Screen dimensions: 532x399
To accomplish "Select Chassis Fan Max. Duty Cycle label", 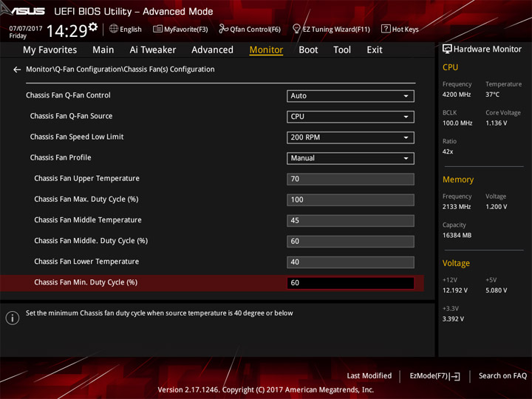I will (86, 199).
